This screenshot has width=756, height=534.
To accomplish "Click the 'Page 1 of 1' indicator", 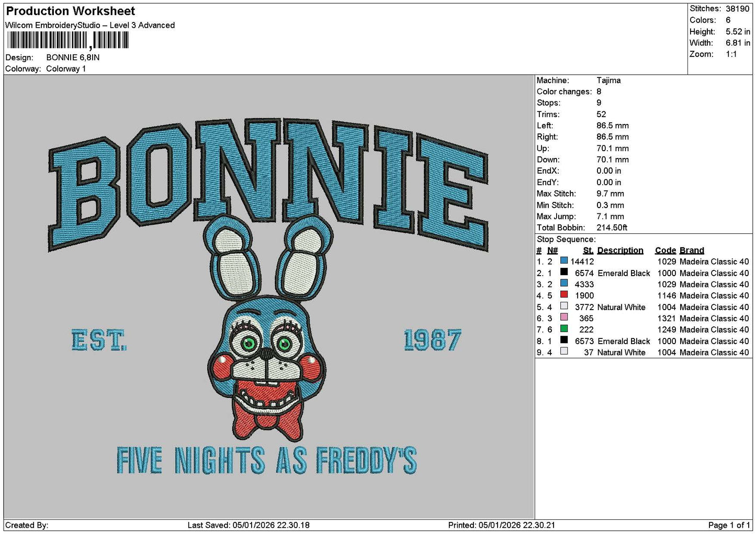I will (729, 525).
